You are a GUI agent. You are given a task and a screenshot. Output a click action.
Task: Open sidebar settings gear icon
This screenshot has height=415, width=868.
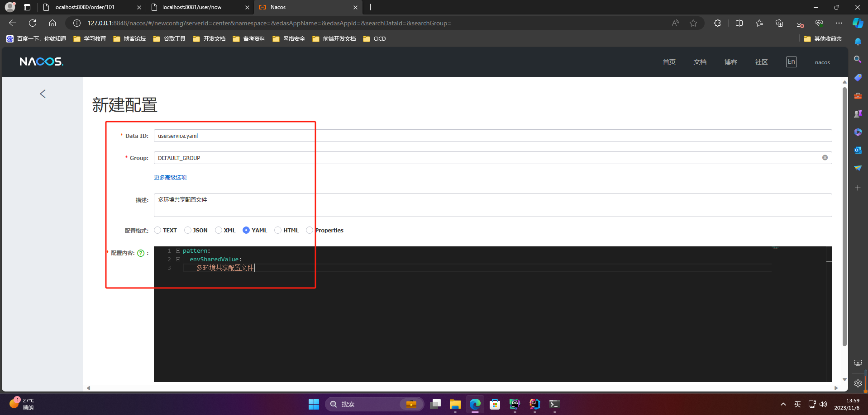coord(858,383)
